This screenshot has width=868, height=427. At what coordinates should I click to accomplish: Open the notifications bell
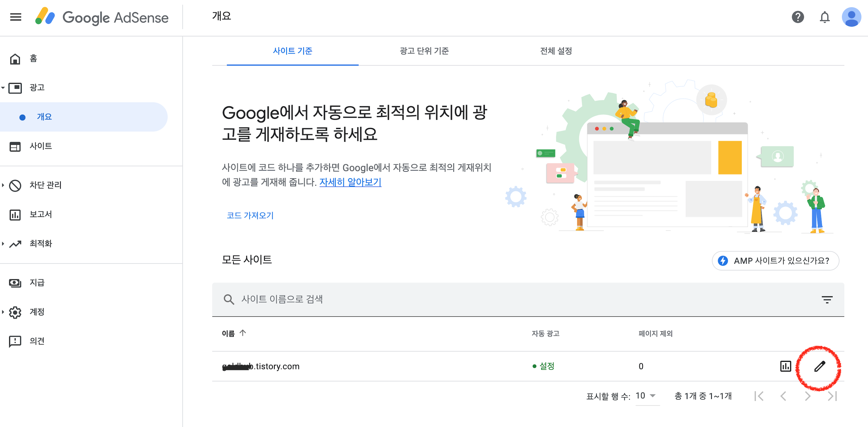click(x=825, y=17)
